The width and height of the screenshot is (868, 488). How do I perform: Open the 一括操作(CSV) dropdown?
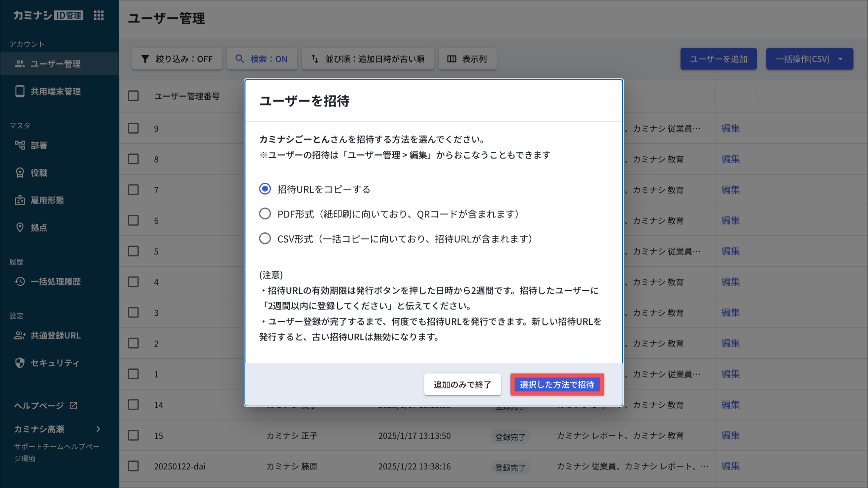(809, 59)
